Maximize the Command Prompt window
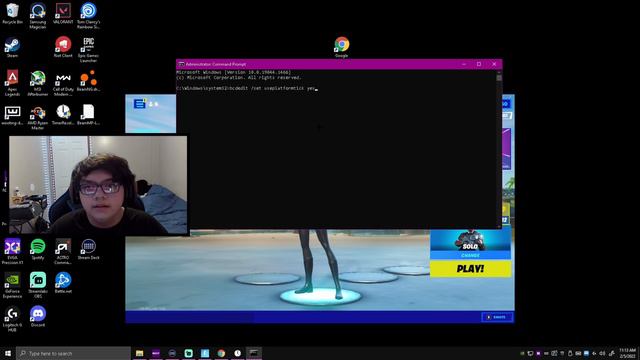This screenshot has width=640, height=360. pos(479,64)
